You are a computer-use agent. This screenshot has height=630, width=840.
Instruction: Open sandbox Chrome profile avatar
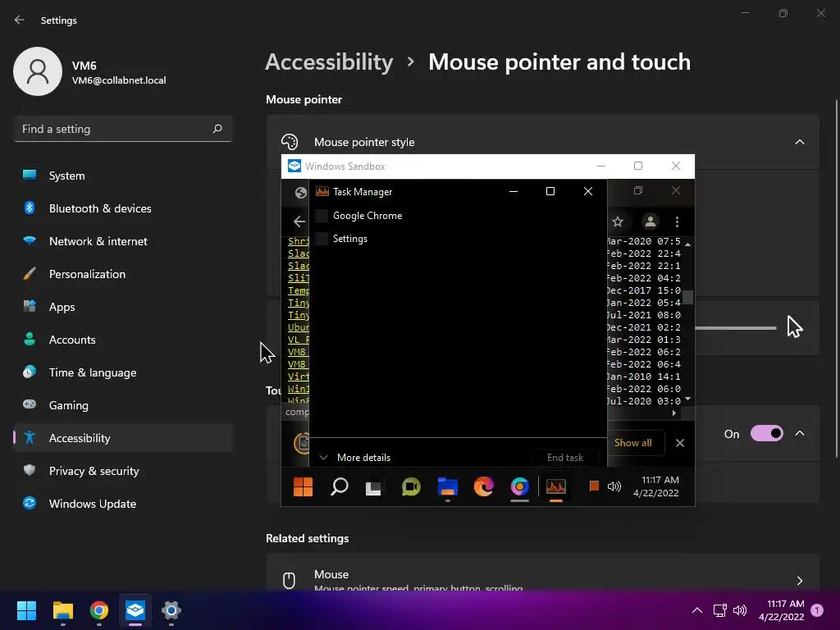tap(651, 221)
